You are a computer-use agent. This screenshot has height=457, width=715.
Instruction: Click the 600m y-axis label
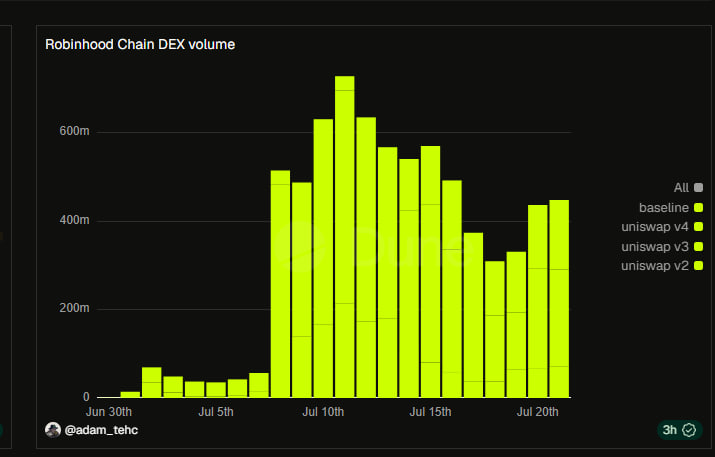(x=74, y=131)
